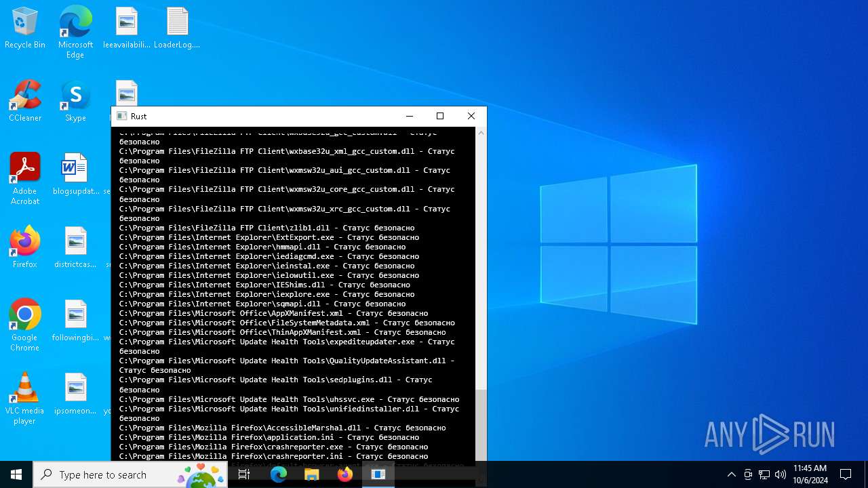
Task: Click the console scroll-up arrow
Action: [x=481, y=133]
